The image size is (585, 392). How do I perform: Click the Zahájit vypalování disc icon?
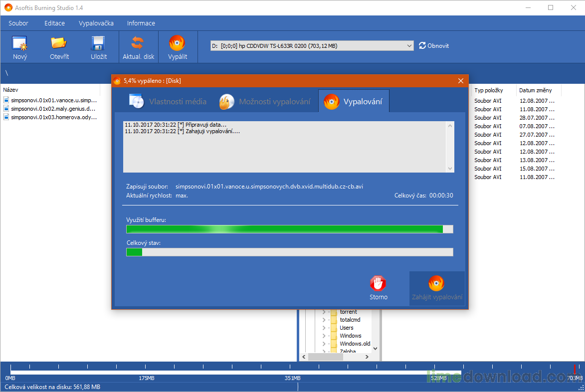436,283
